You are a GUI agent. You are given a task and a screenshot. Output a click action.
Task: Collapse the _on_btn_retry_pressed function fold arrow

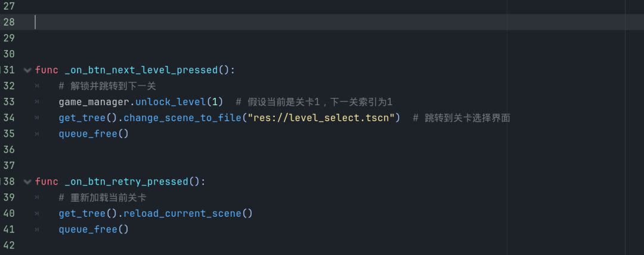tap(27, 182)
